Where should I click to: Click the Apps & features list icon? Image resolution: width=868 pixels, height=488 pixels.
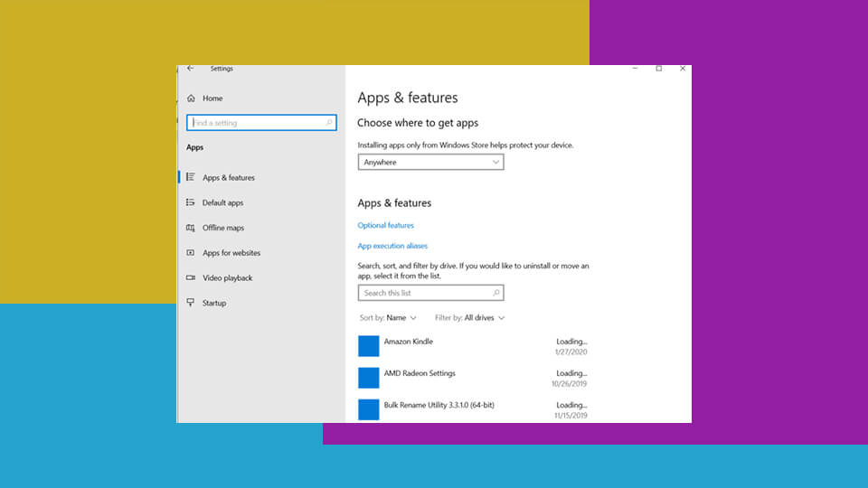coord(191,177)
